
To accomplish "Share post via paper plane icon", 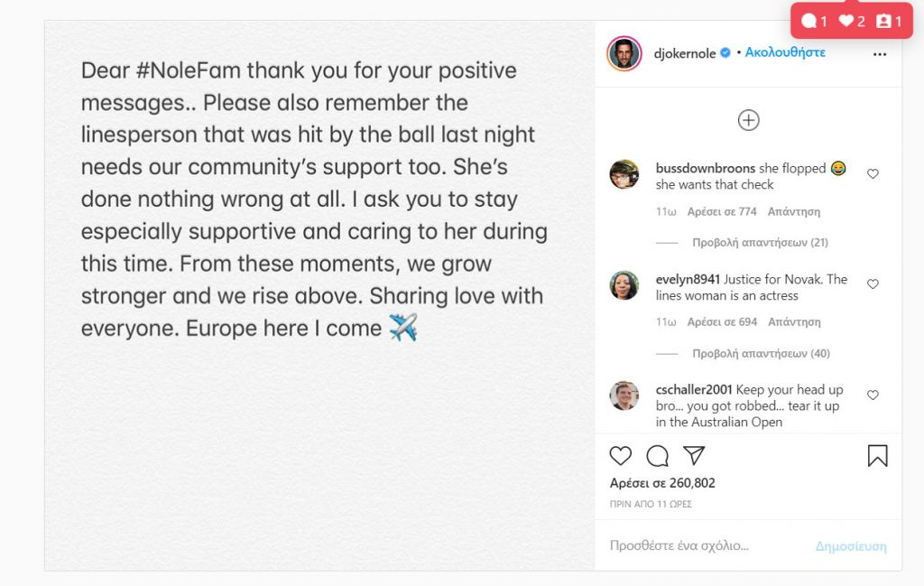I will click(x=694, y=455).
